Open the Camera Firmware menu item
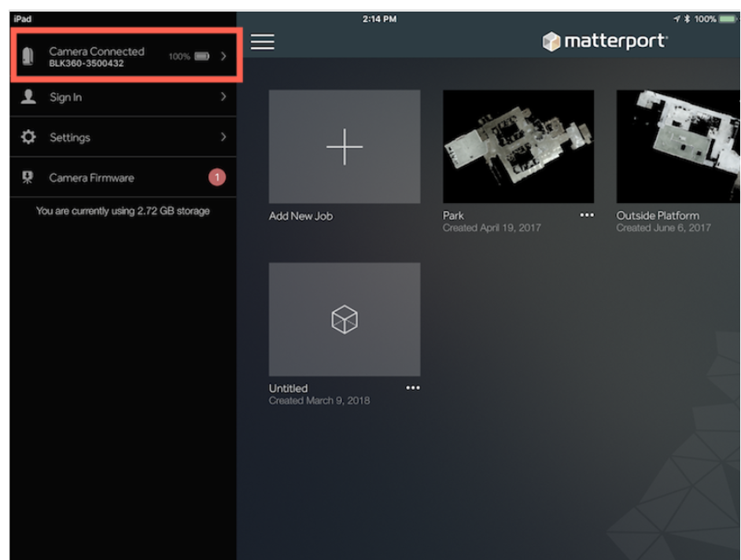Viewport: 741px width, 560px height. click(124, 178)
